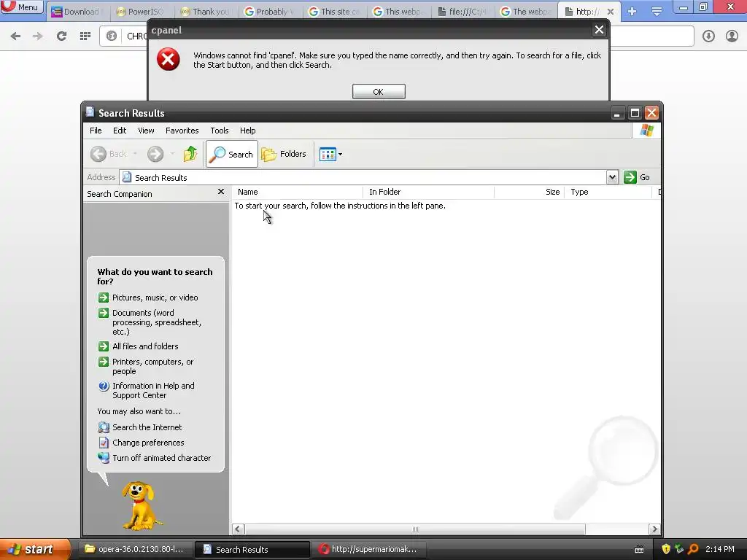
Task: Open a new tab with plus icon
Action: click(632, 12)
